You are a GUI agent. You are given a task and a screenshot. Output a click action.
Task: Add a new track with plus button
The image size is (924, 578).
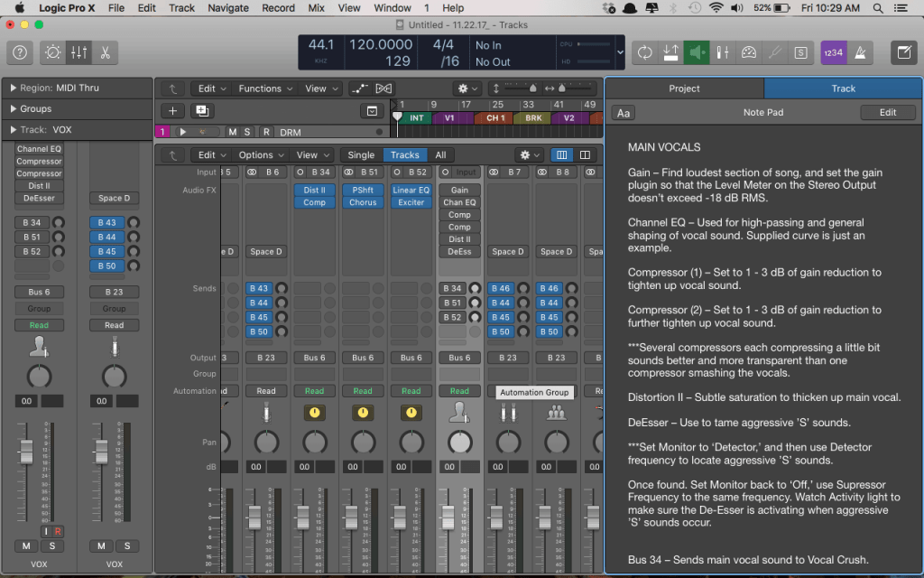pos(173,111)
